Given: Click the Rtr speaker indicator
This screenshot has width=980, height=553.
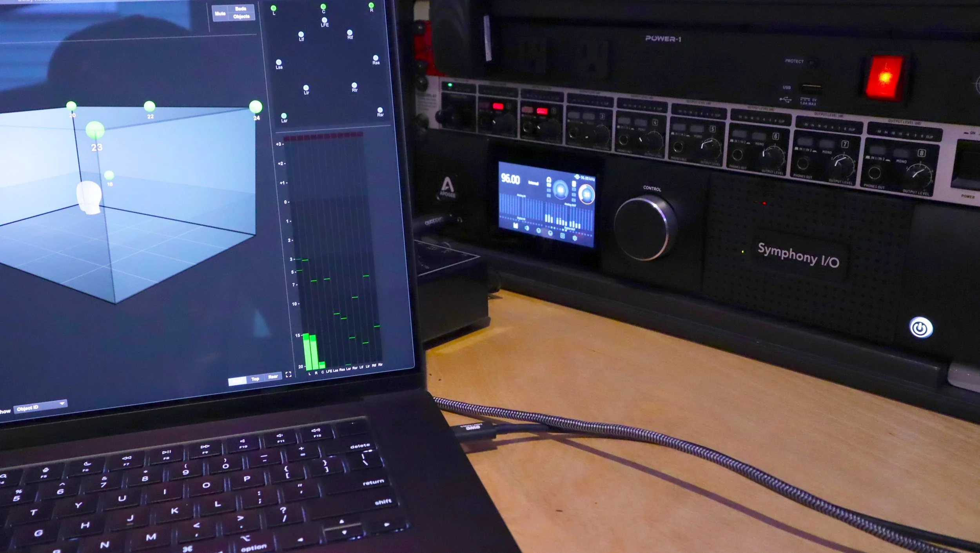Looking at the screenshot, I should 354,85.
